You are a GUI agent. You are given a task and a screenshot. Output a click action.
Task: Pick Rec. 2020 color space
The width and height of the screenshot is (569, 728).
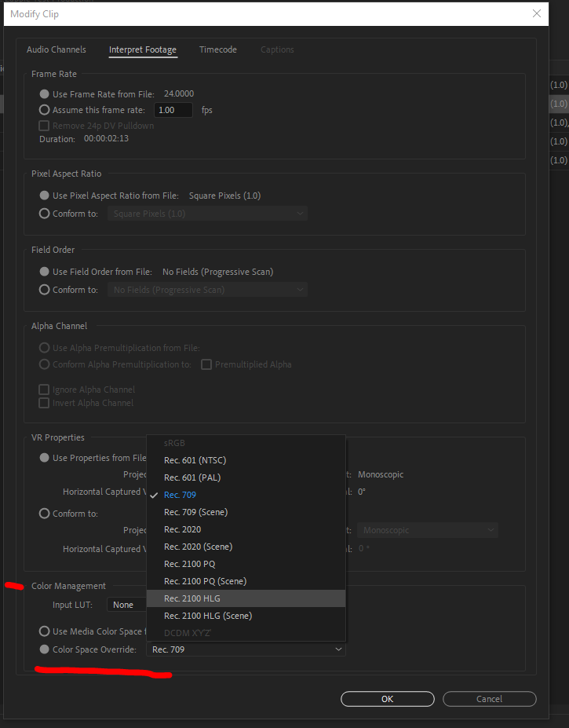182,529
